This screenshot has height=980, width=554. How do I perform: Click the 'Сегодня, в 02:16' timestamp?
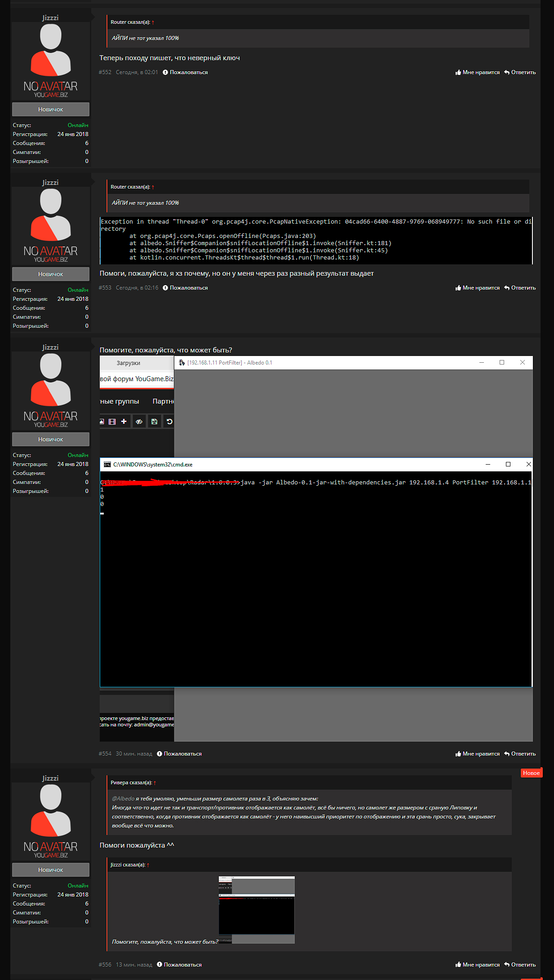(137, 288)
